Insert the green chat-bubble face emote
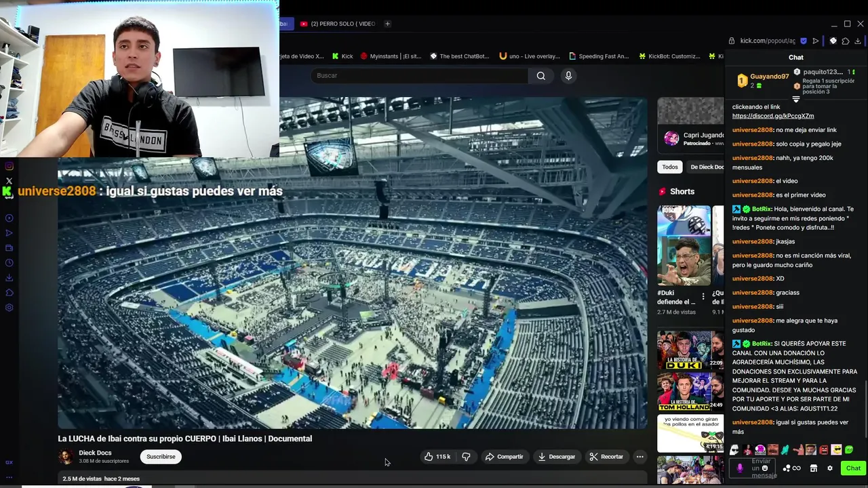The width and height of the screenshot is (868, 488). click(x=849, y=449)
